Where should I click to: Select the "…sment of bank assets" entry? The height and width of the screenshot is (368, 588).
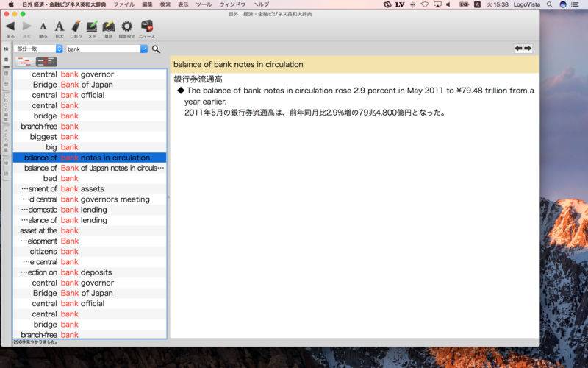coord(90,189)
